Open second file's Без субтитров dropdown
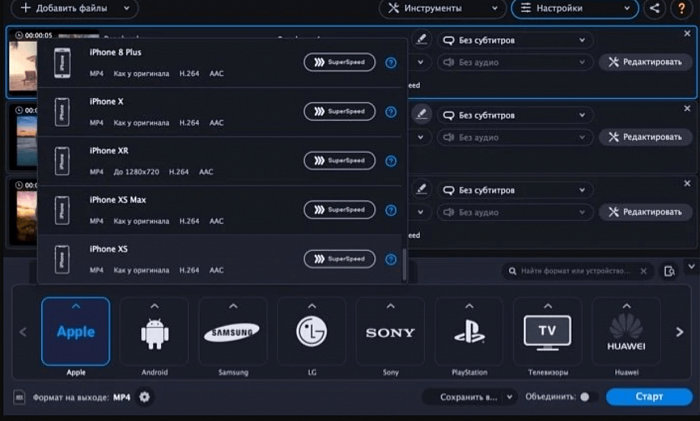 [x=515, y=115]
